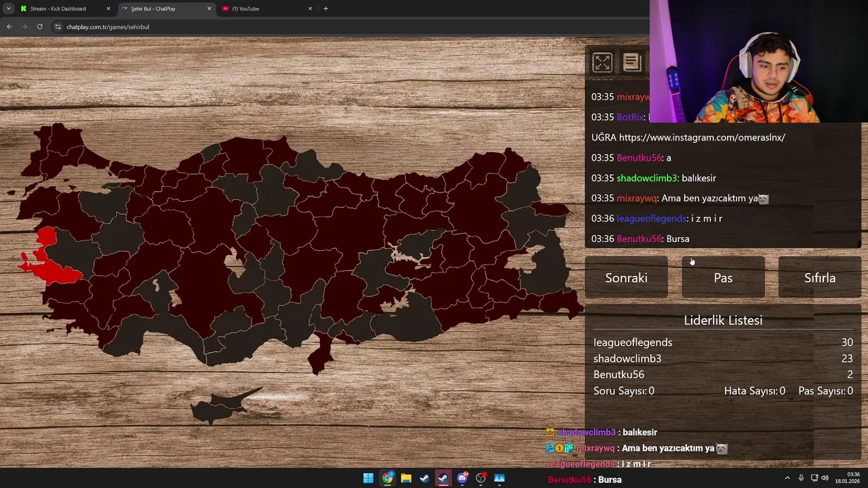
Task: Open Discord from the taskbar
Action: click(x=462, y=478)
